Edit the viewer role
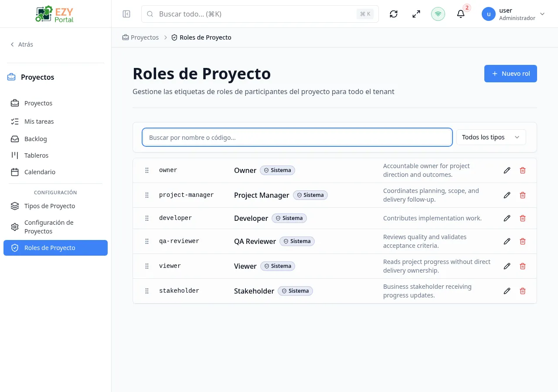 [507, 266]
